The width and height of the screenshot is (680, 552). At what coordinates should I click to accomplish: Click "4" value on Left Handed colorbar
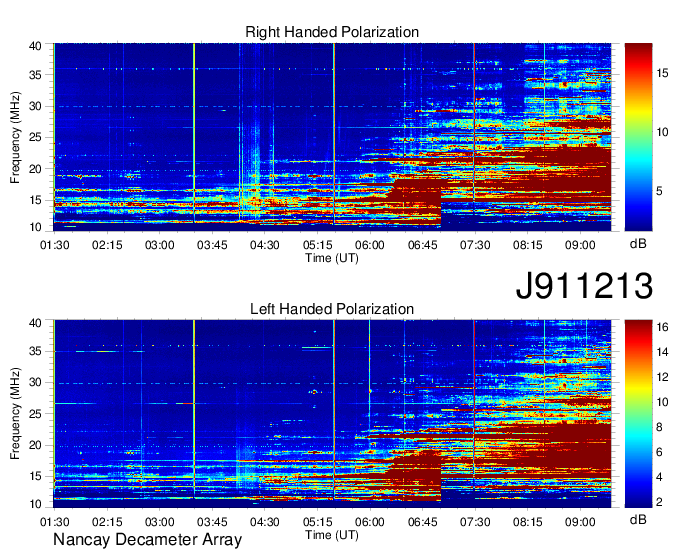[659, 477]
